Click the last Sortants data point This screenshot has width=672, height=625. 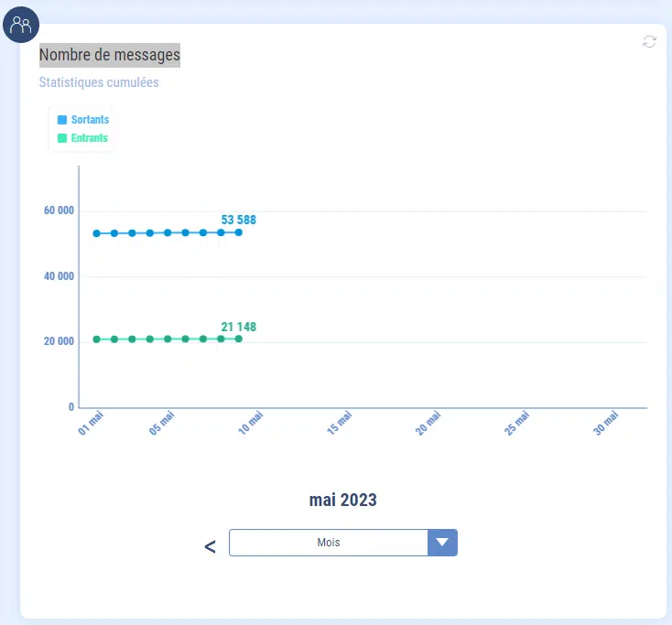pos(239,232)
